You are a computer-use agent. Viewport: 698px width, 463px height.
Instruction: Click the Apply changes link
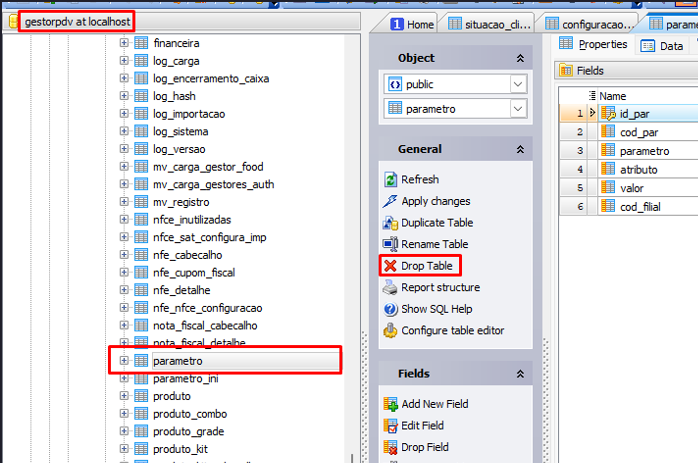coord(436,201)
